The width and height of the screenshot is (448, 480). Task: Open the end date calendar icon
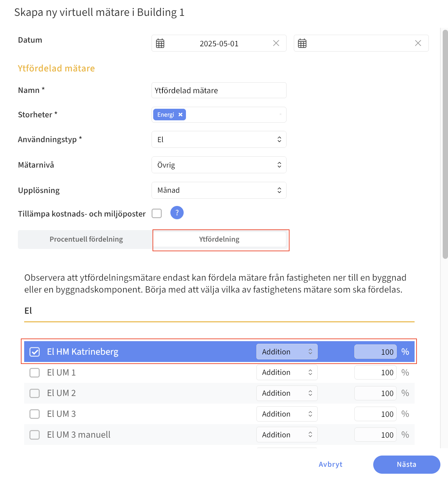[302, 43]
